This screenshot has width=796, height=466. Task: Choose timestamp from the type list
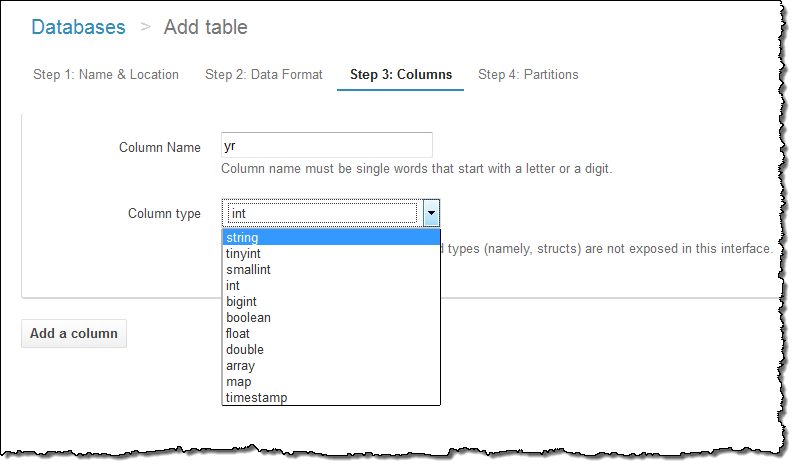tap(330, 398)
